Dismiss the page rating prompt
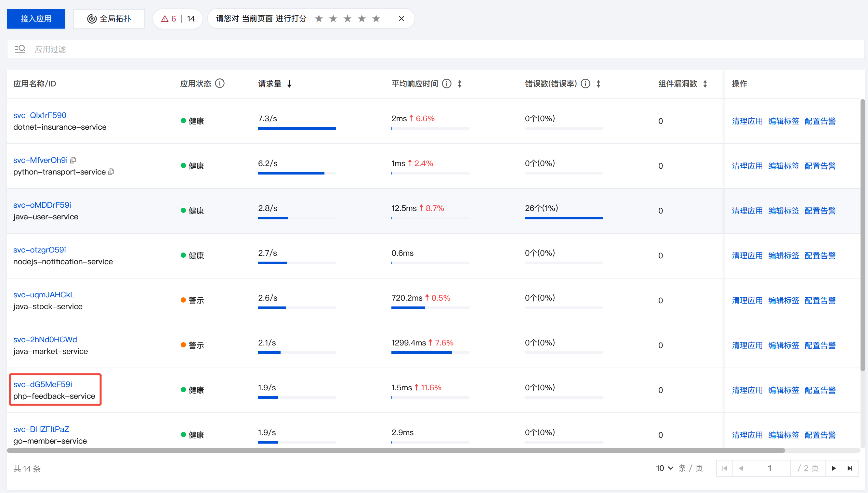Image resolution: width=868 pixels, height=493 pixels. [401, 19]
